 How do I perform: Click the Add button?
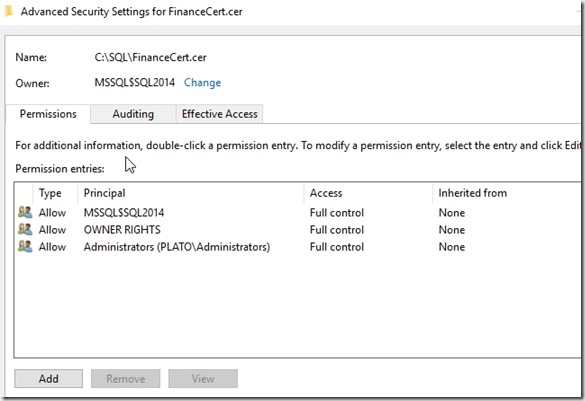tap(49, 379)
